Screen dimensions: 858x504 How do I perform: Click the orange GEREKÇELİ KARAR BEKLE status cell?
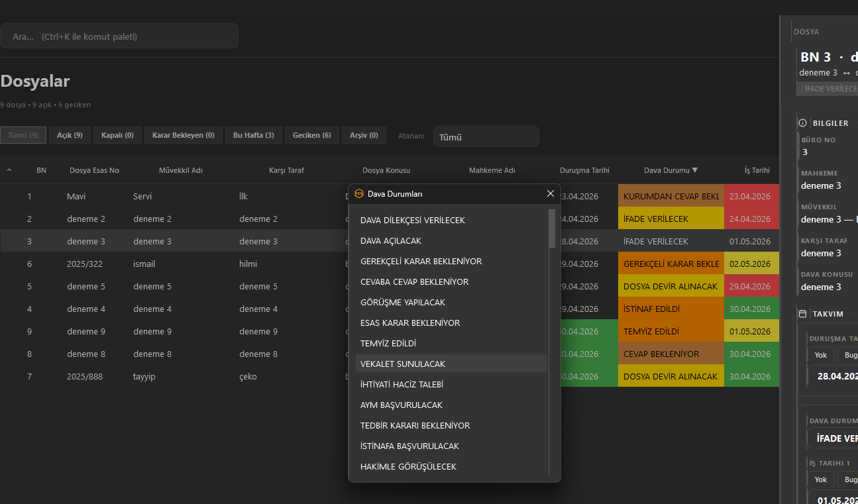pyautogui.click(x=671, y=264)
